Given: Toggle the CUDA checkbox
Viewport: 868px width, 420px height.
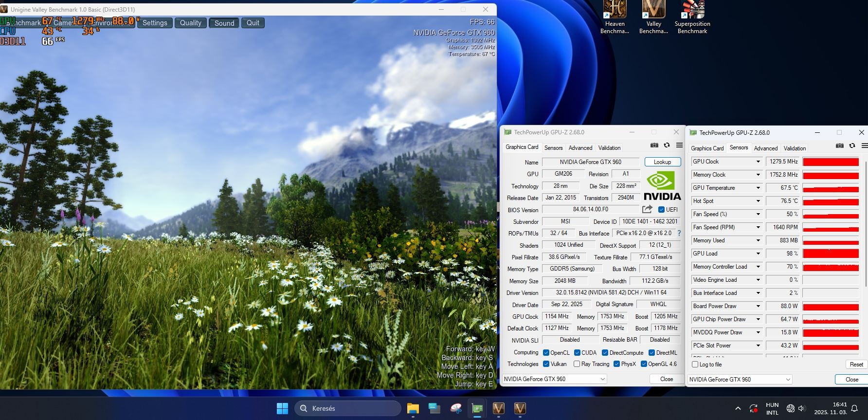Looking at the screenshot, I should click(x=577, y=353).
